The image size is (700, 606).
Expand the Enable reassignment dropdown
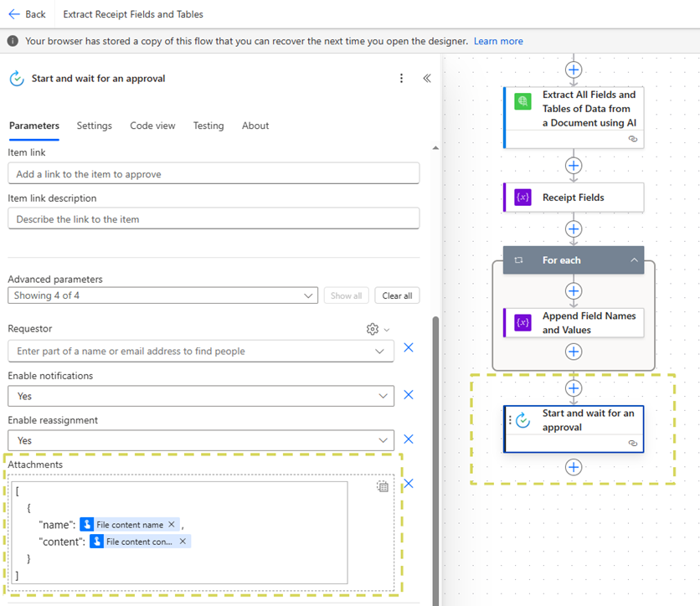(x=383, y=440)
